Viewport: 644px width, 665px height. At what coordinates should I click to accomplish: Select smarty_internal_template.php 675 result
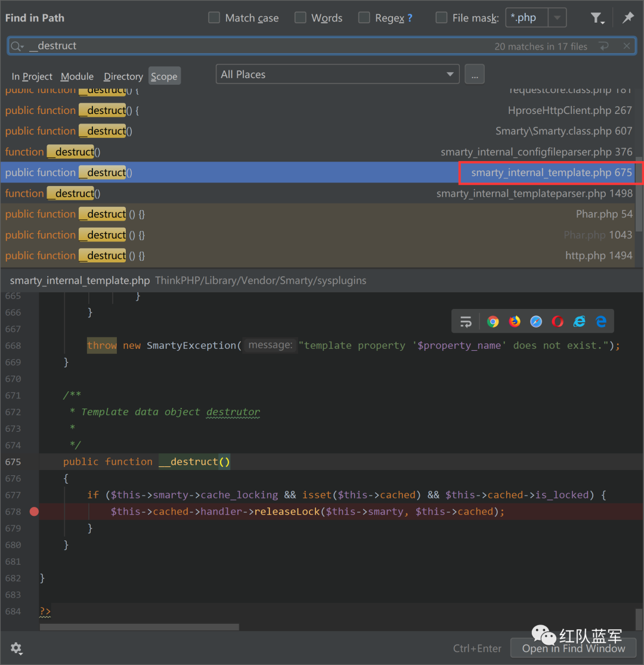point(318,172)
